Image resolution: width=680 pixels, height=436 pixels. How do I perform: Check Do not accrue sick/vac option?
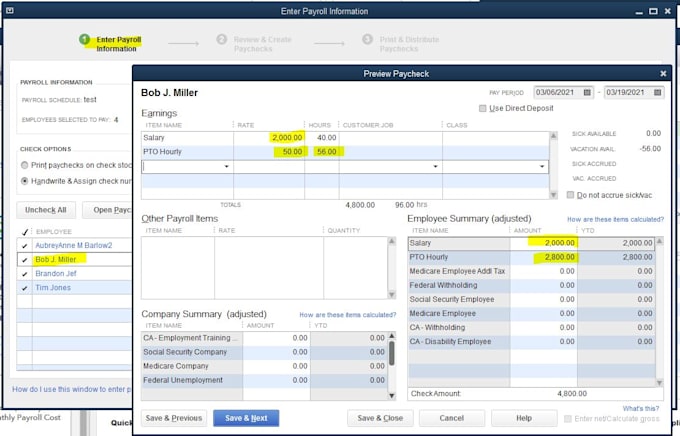(571, 195)
